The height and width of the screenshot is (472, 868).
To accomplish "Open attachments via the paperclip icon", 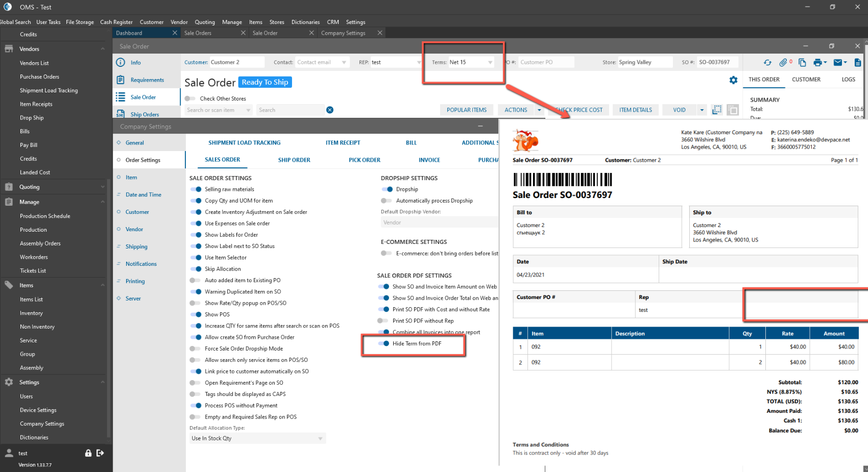I will coord(783,62).
